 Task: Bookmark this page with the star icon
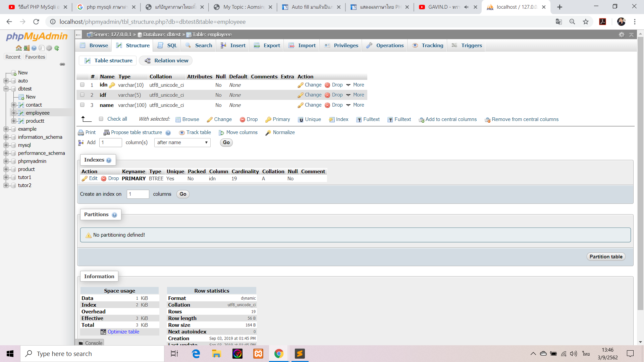[586, 22]
